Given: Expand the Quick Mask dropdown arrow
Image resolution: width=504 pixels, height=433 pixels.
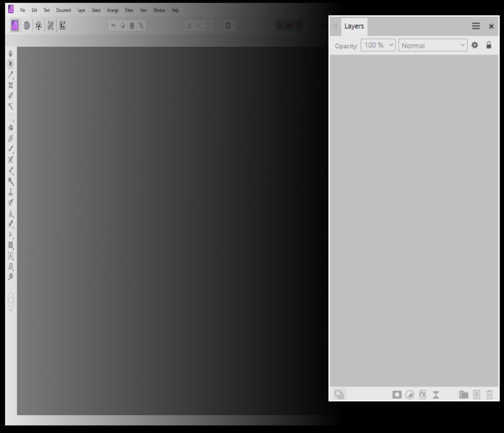Looking at the screenshot, I should (x=235, y=26).
